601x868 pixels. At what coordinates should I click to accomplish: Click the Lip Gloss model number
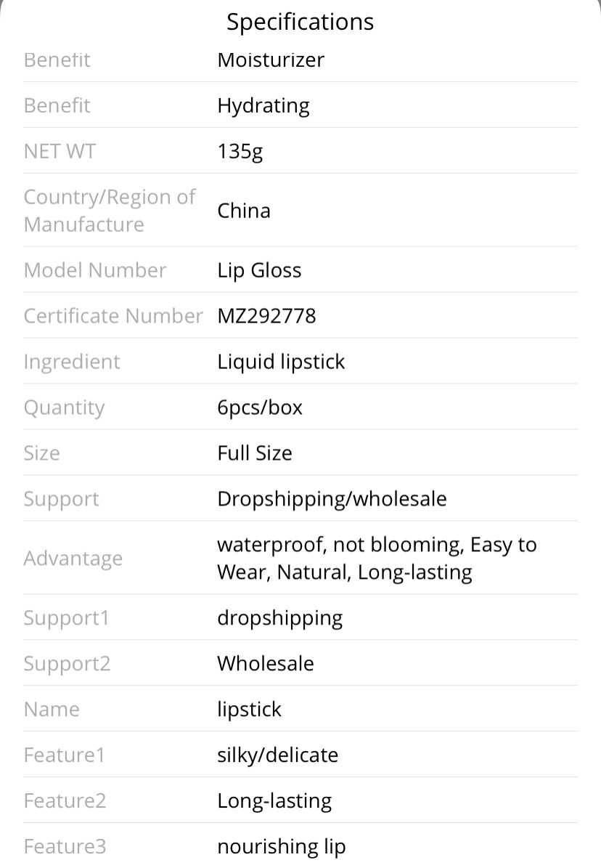pos(260,271)
